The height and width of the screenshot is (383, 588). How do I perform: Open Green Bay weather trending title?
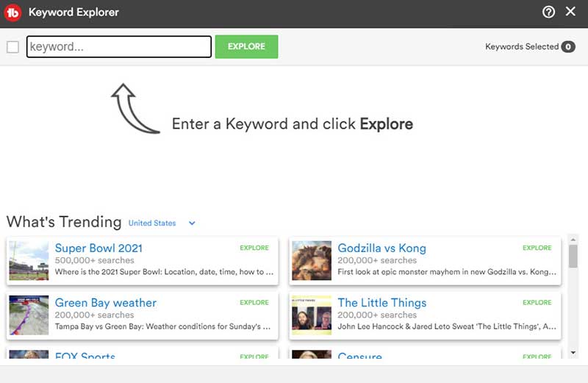point(106,303)
